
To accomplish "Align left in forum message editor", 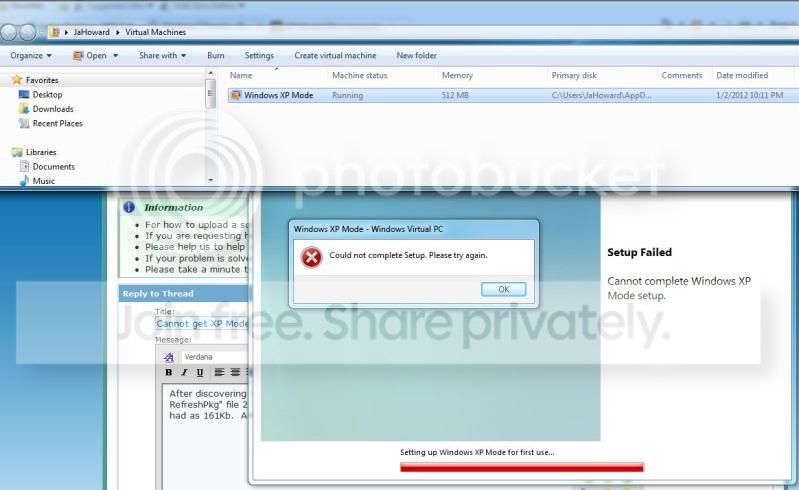I will click(x=219, y=372).
